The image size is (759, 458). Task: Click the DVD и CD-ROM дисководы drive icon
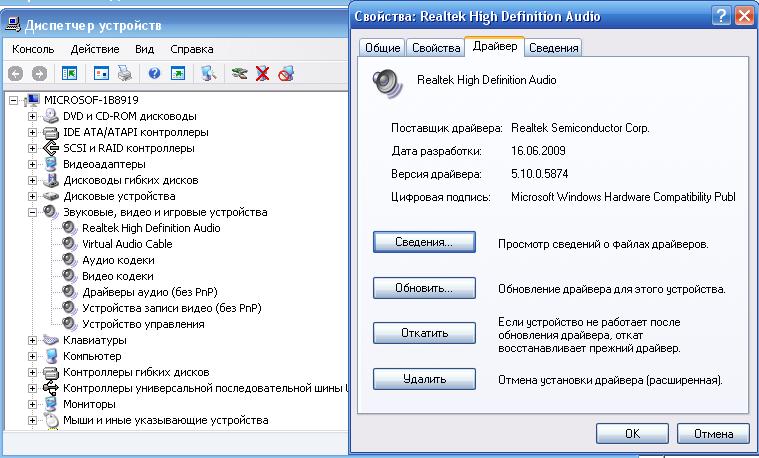tap(50, 116)
